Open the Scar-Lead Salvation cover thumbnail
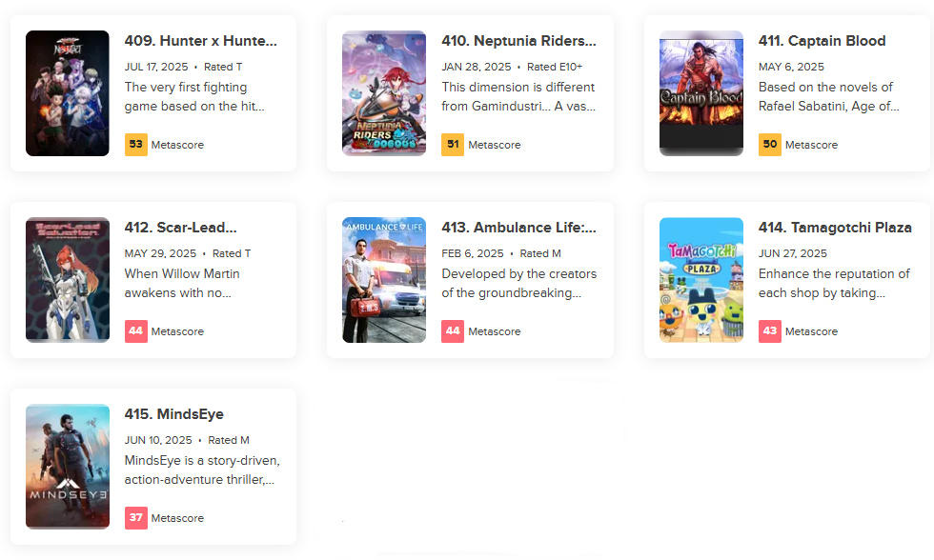Screen dimensions: 934x560 point(68,280)
